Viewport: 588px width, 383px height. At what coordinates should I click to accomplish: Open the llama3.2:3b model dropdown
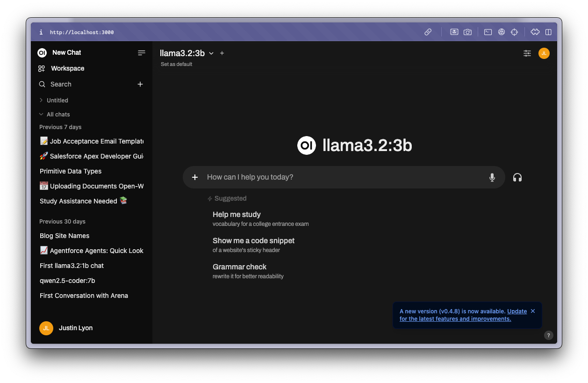pos(187,53)
